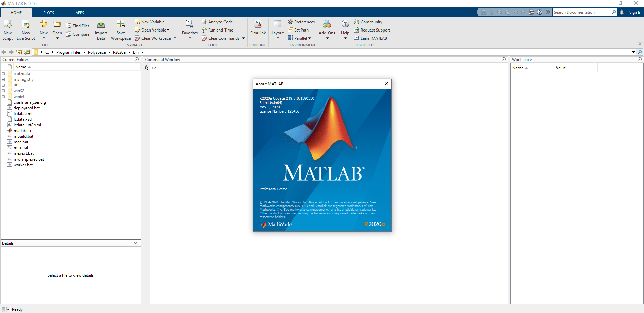644x313 pixels.
Task: Open MATLAB Preferences
Action: pyautogui.click(x=301, y=21)
